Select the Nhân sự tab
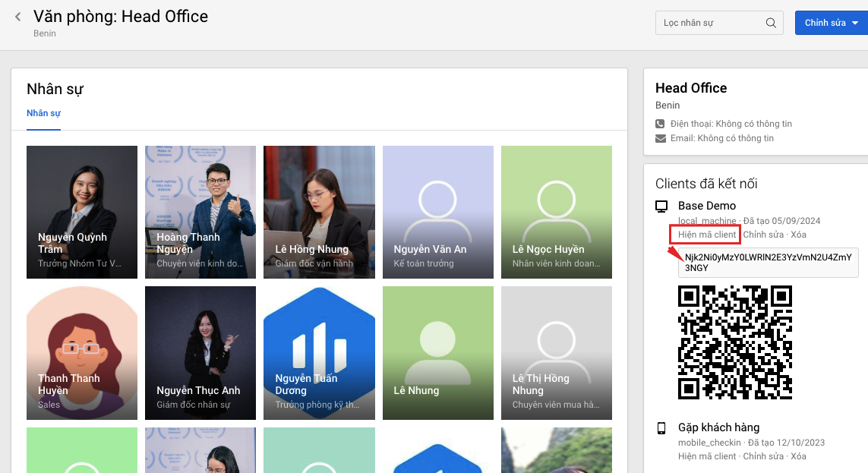Viewport: 868px width, 473px height. [44, 113]
